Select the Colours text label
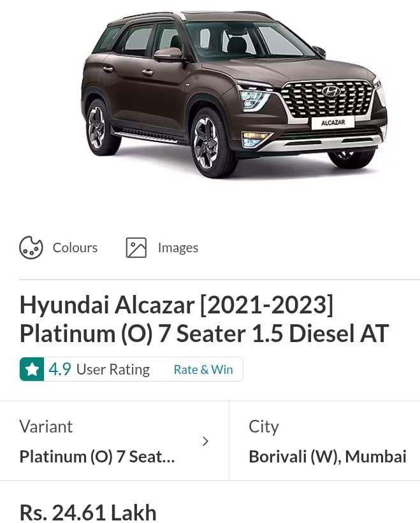 pyautogui.click(x=75, y=247)
